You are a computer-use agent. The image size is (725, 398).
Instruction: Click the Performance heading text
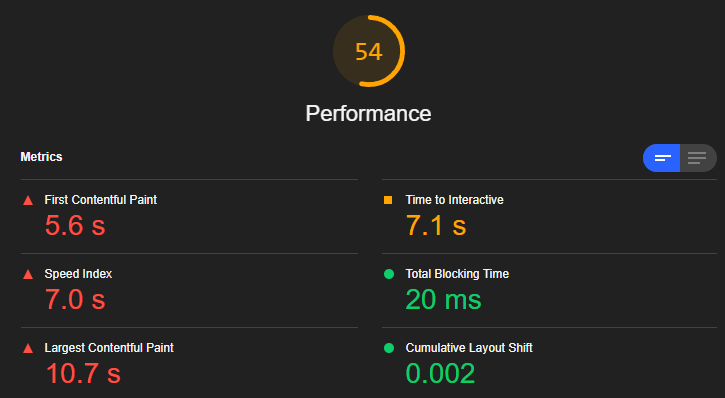pos(369,113)
